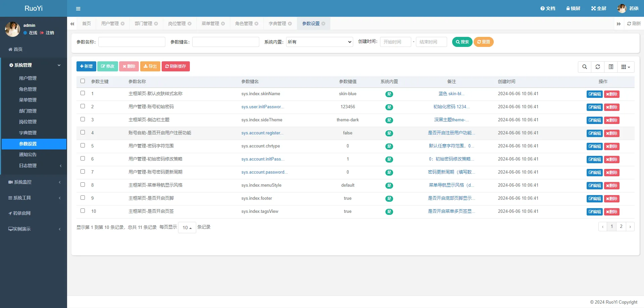Open the sys.user.initPasswor... key link
This screenshot has height=308, width=644.
coord(263,107)
